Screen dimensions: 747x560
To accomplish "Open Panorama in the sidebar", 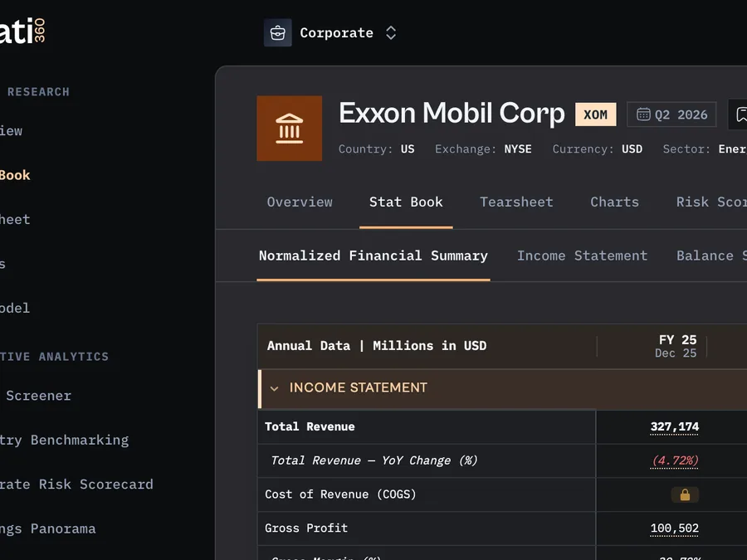I will tap(47, 528).
